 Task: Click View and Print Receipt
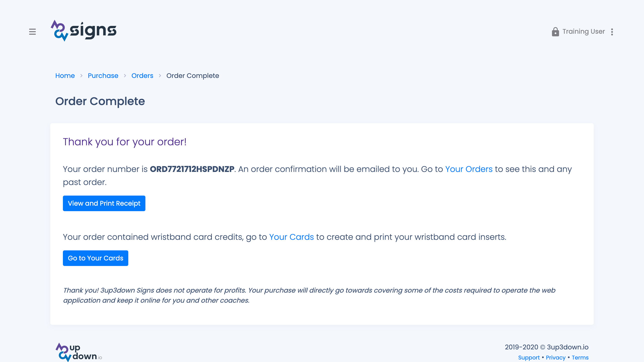point(104,203)
